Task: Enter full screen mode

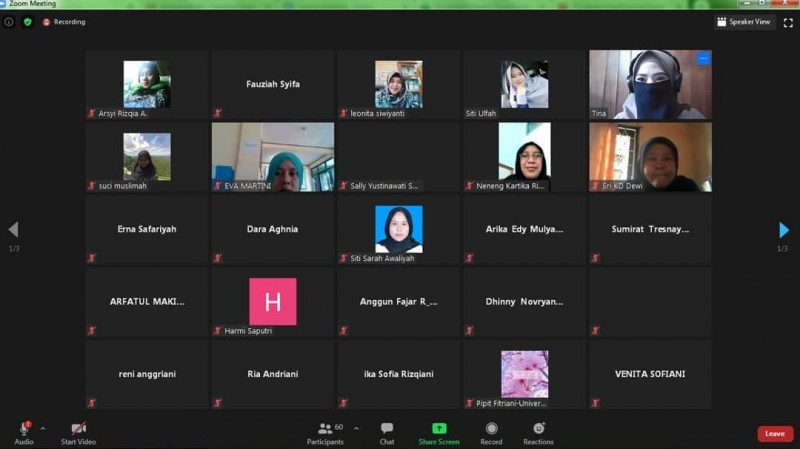Action: tap(788, 22)
